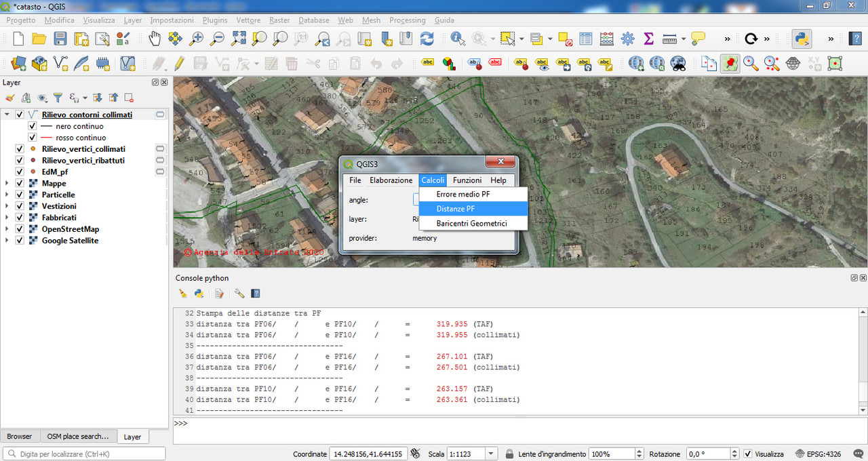The width and height of the screenshot is (868, 461).
Task: Open the Funzioni menu in QGIS3 dialog
Action: tap(467, 180)
